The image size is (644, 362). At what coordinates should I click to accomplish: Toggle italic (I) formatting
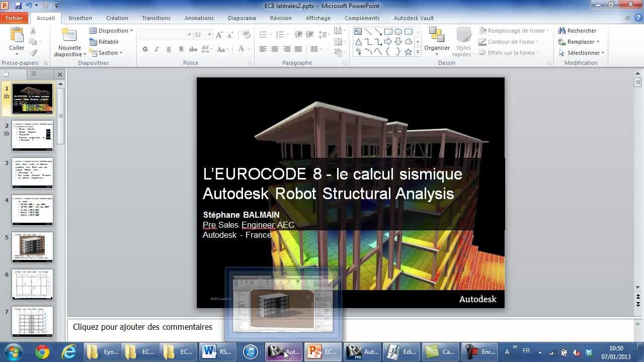157,49
